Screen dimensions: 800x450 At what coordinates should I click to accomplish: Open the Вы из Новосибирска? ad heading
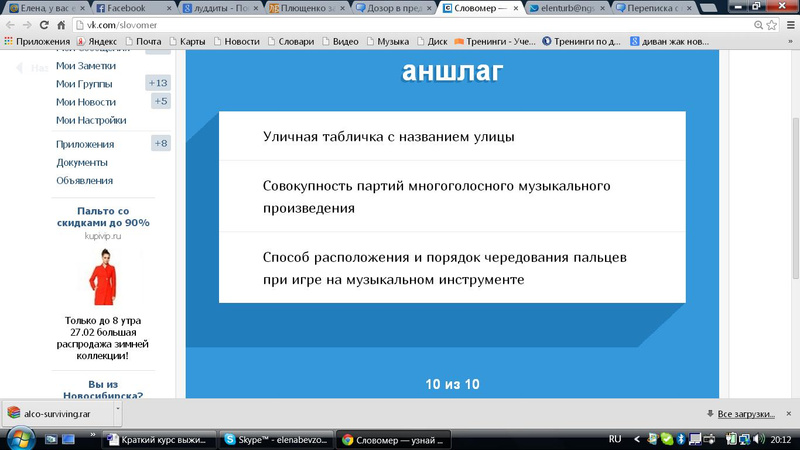[103, 389]
